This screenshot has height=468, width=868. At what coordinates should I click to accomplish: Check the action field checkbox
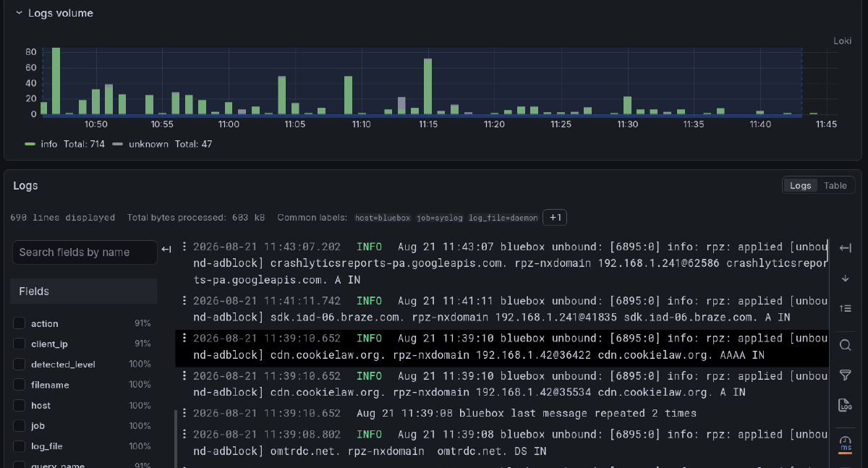click(19, 323)
